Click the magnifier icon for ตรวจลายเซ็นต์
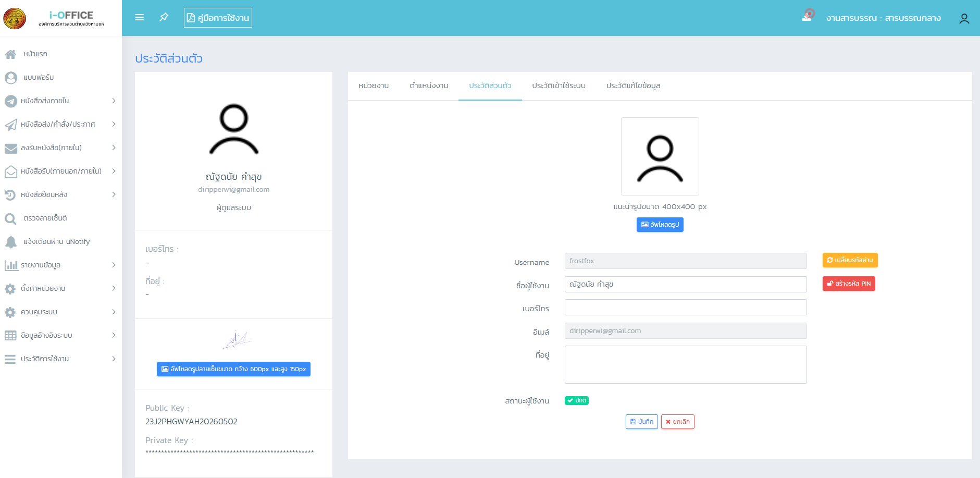This screenshot has height=478, width=980. coord(10,218)
